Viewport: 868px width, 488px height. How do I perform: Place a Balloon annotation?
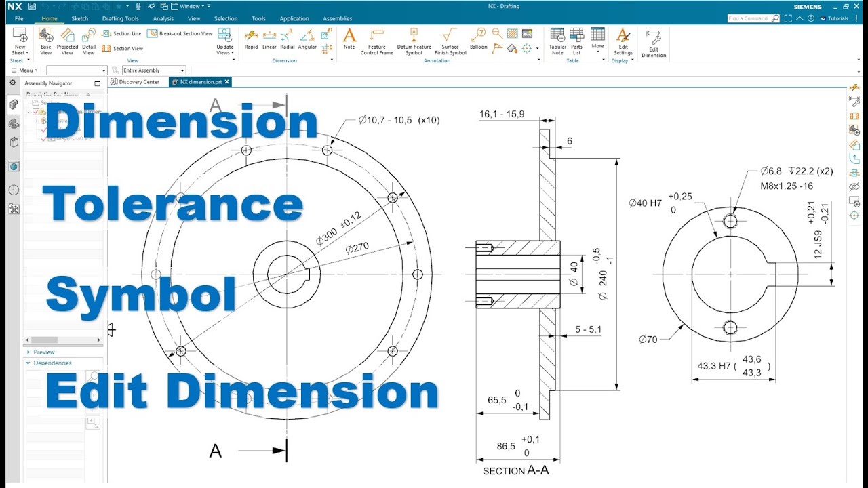tap(479, 39)
